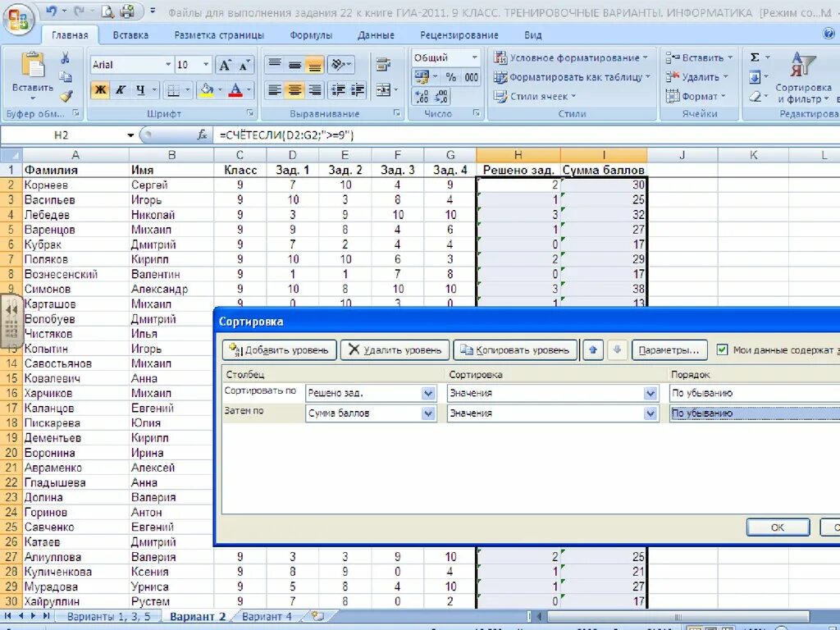The image size is (840, 630).
Task: Confirm sorting with OK button
Action: pos(778,527)
